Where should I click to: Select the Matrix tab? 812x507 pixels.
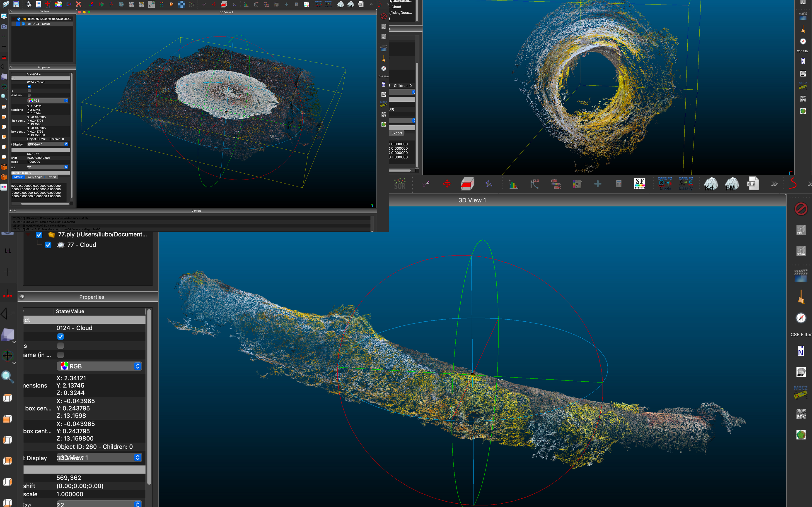click(x=18, y=177)
